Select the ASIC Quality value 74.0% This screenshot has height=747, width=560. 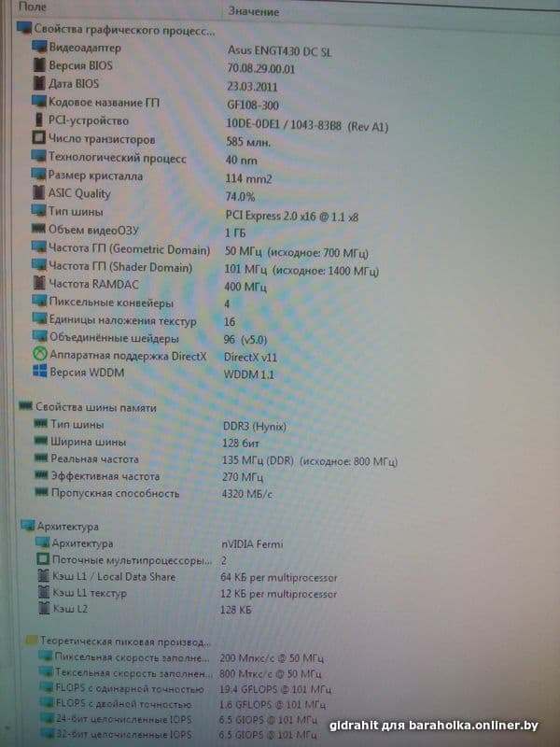tap(241, 197)
